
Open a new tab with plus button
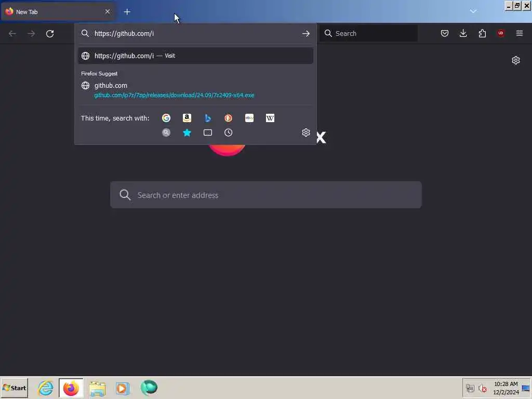click(x=127, y=12)
